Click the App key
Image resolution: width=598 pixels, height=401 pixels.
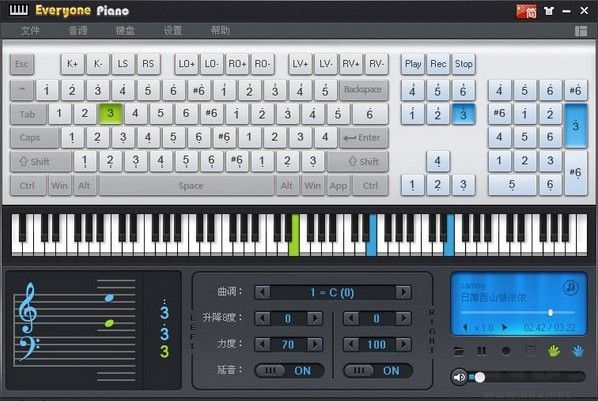point(338,185)
